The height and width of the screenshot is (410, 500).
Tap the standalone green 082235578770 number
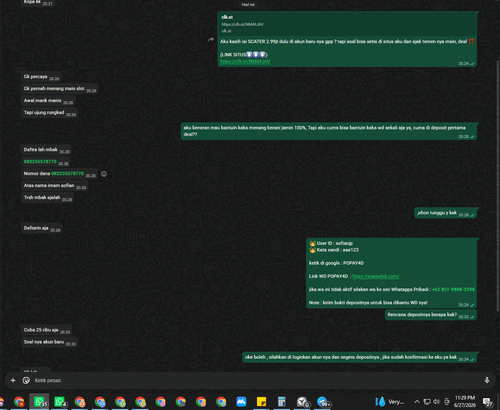(x=40, y=161)
